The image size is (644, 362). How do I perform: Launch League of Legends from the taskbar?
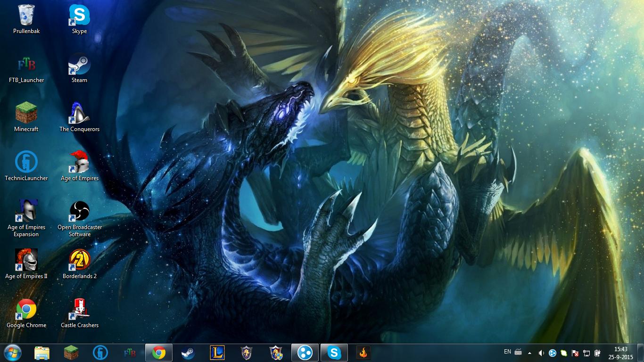click(217, 353)
